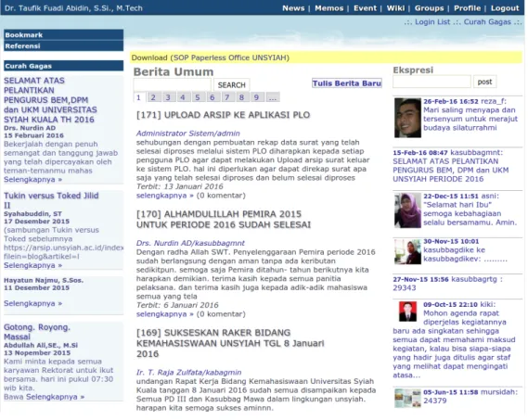Viewport: 528px width, 420px height.
Task: Open kiki's profile photo
Action: click(x=407, y=312)
